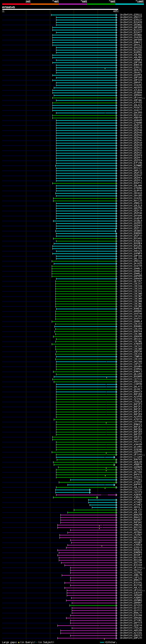This screenshot has height=644, width=146.
Task: Select the UniRef100_B9I292 label
Action: (x=131, y=527)
